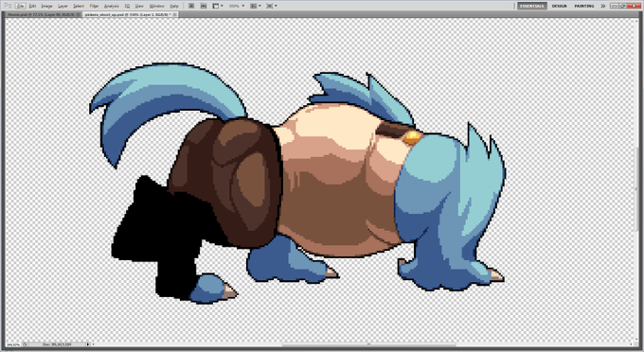Click the left arrow of horizontal scrollbar
The width and height of the screenshot is (644, 352).
94,344
